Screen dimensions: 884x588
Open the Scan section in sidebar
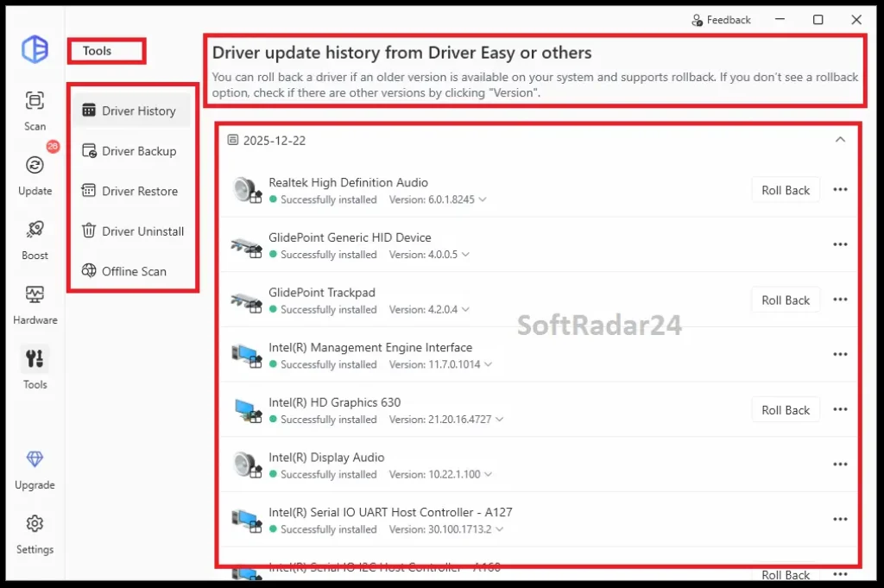point(35,111)
